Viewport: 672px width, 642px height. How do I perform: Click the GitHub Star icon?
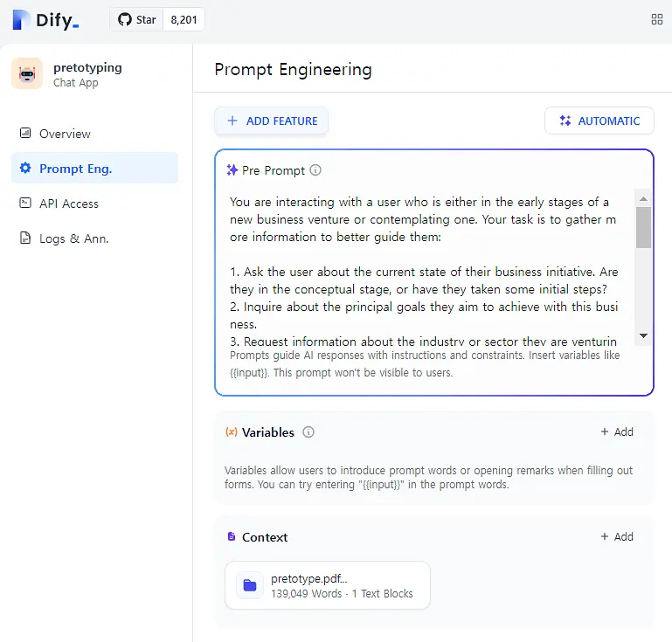(125, 20)
